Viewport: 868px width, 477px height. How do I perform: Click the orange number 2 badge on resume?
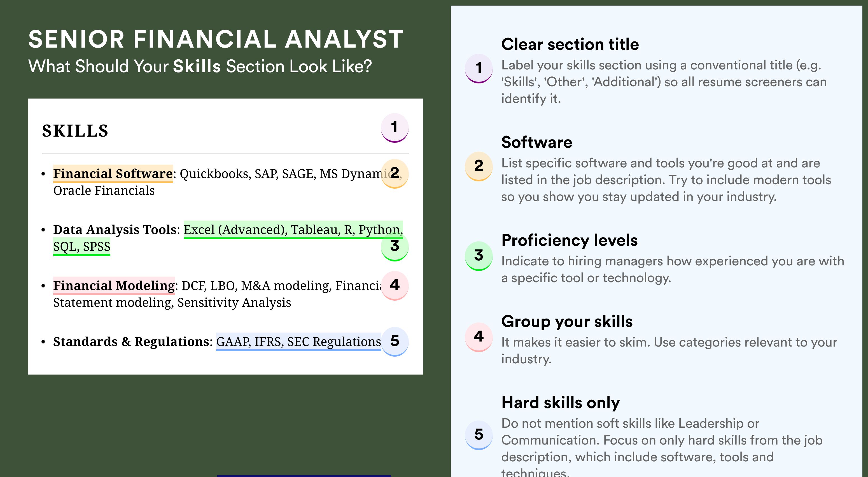[395, 174]
